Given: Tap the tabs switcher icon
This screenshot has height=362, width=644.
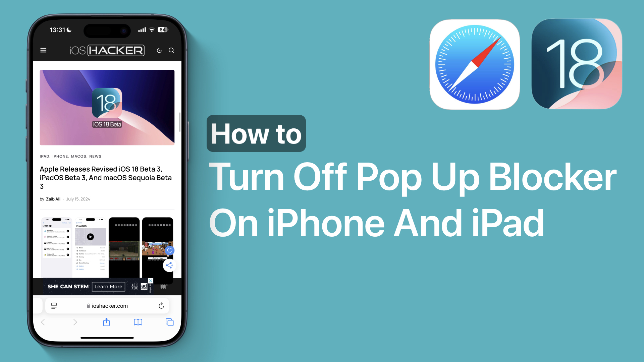Looking at the screenshot, I should tap(170, 322).
